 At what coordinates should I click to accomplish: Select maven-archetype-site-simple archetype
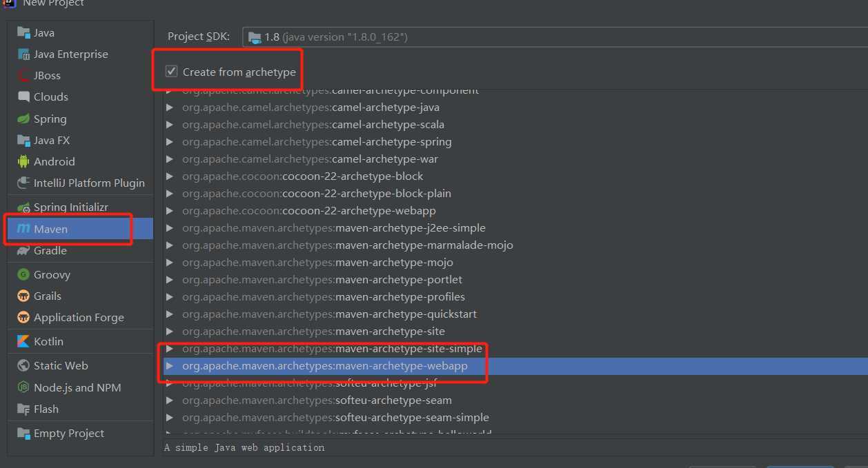[x=332, y=349]
